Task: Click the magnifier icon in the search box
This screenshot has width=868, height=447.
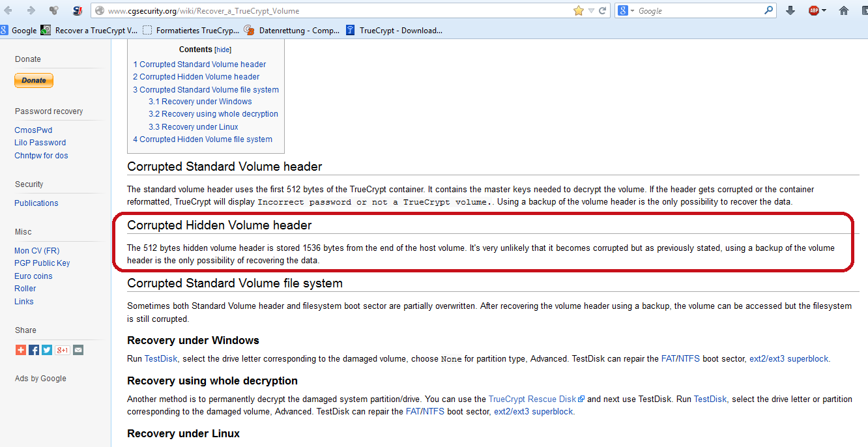Action: (x=769, y=10)
